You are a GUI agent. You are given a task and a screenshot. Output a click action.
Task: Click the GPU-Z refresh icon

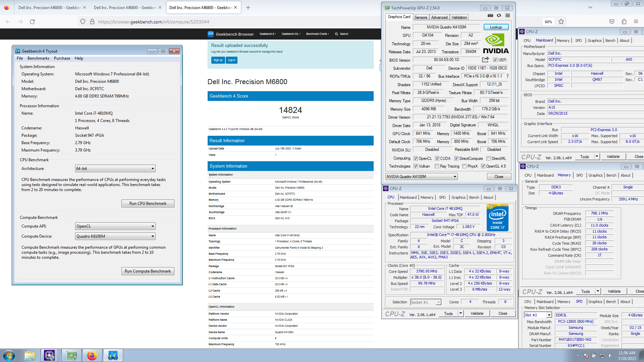(499, 15)
